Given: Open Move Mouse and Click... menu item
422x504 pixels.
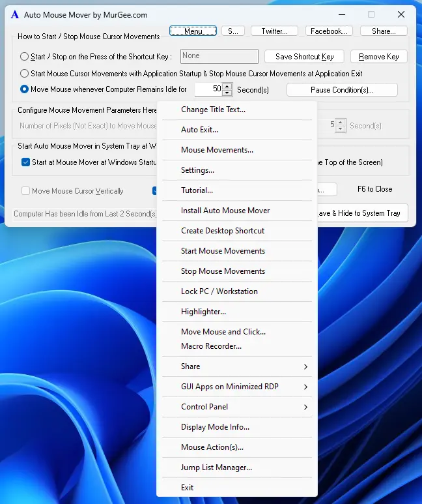Looking at the screenshot, I should [x=237, y=332].
